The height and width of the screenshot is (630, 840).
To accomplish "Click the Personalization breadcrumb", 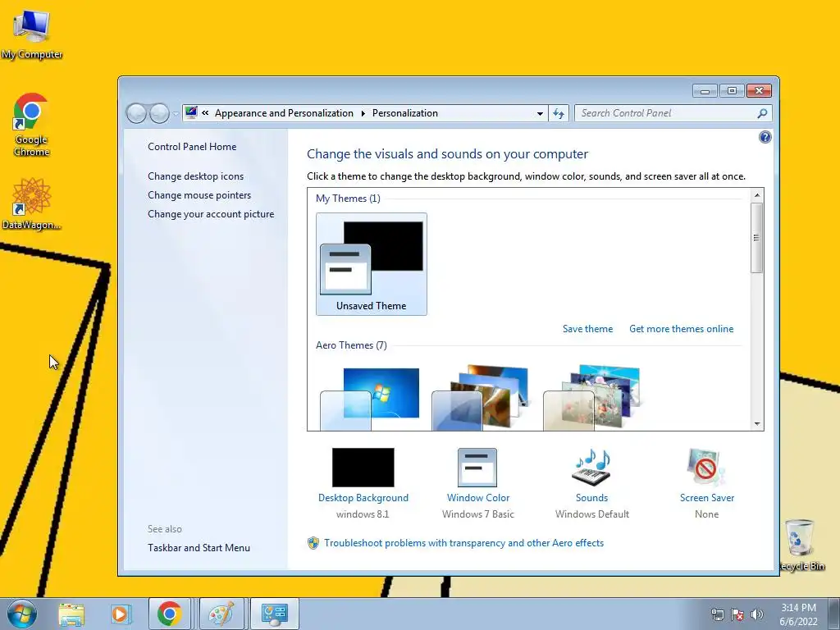I will [405, 113].
